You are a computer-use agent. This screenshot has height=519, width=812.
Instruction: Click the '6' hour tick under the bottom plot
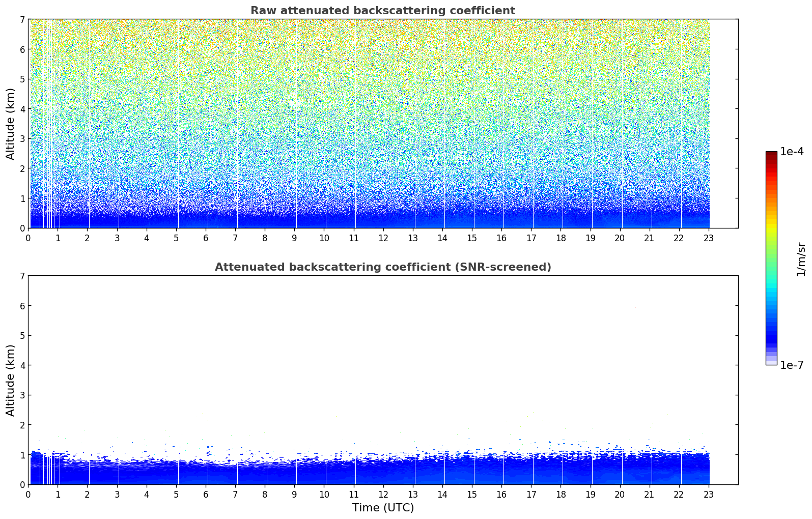206,495
